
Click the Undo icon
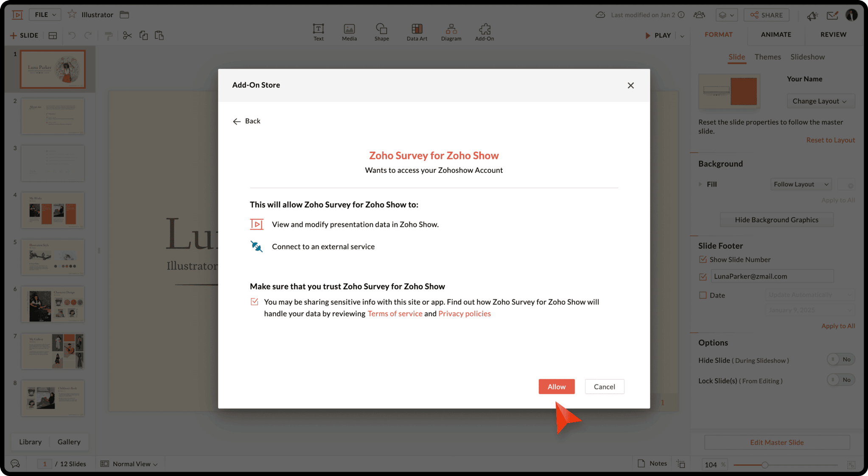click(x=72, y=35)
